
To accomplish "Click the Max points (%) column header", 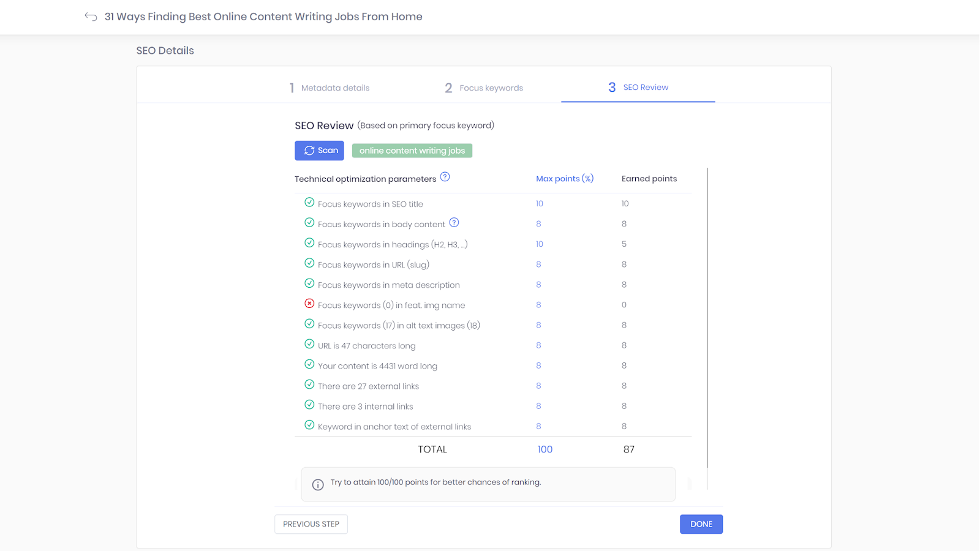I will click(564, 179).
